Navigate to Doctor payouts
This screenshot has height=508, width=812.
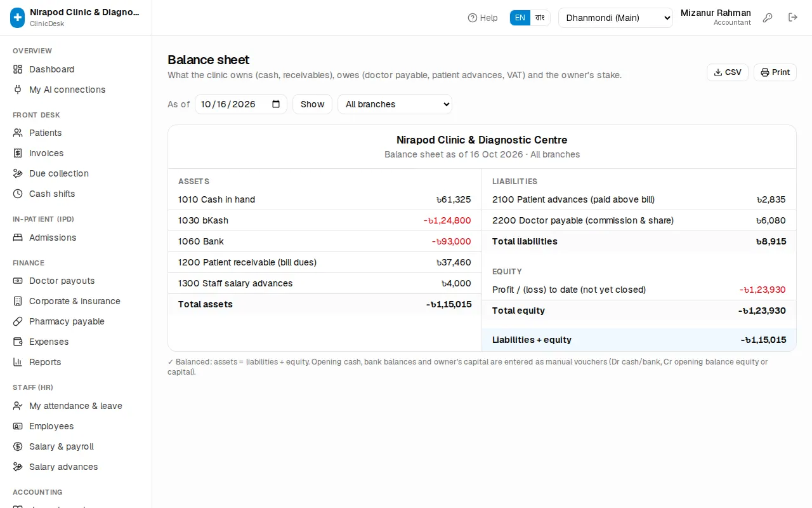point(75,281)
